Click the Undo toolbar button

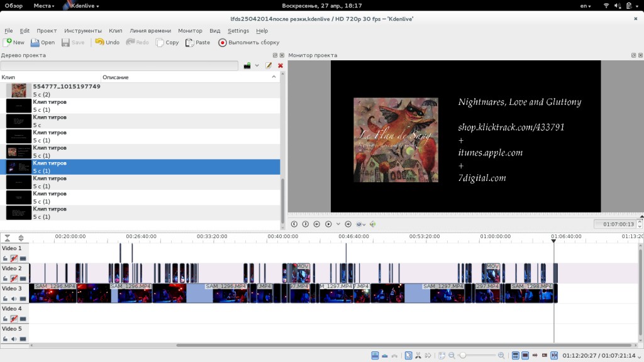pyautogui.click(x=107, y=42)
